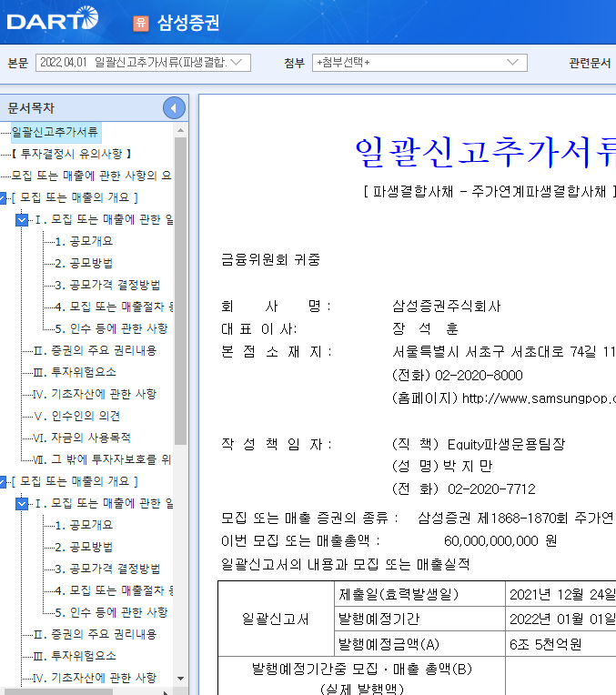The width and height of the screenshot is (616, 695).
Task: Open 모집 또는 매출에 관한 사항의 요 tree entry
Action: point(91,176)
